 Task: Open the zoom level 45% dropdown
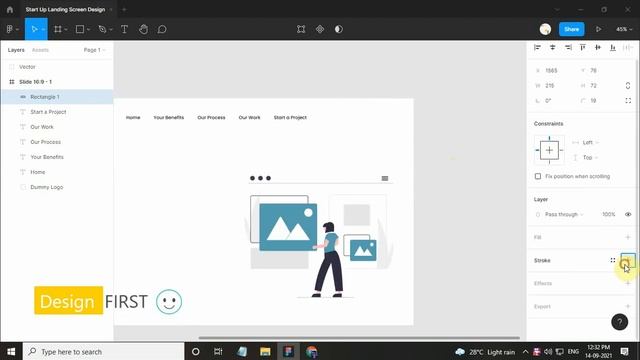click(624, 29)
